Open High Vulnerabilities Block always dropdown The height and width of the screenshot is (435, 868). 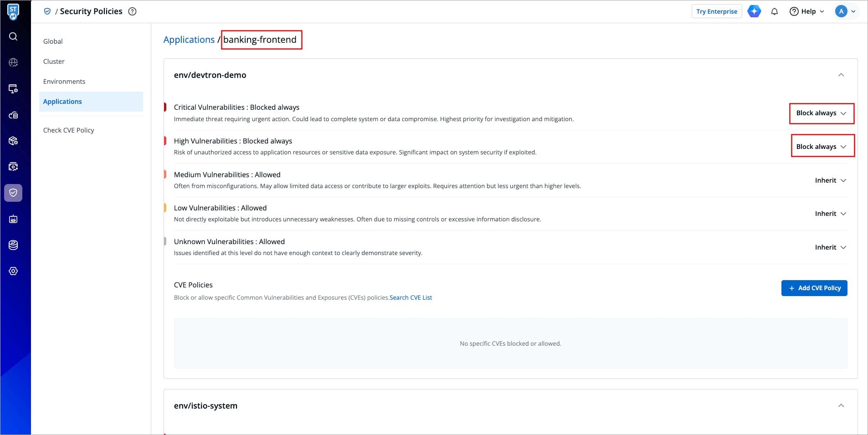821,147
